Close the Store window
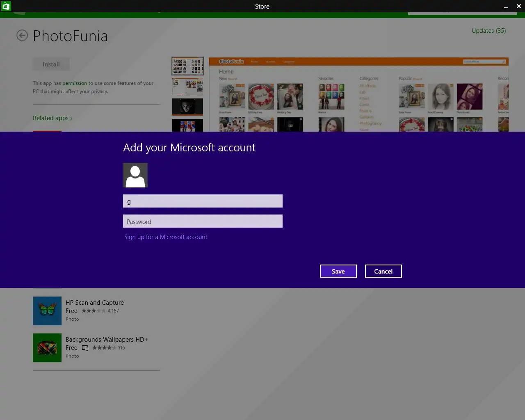This screenshot has height=420, width=525. [x=519, y=7]
